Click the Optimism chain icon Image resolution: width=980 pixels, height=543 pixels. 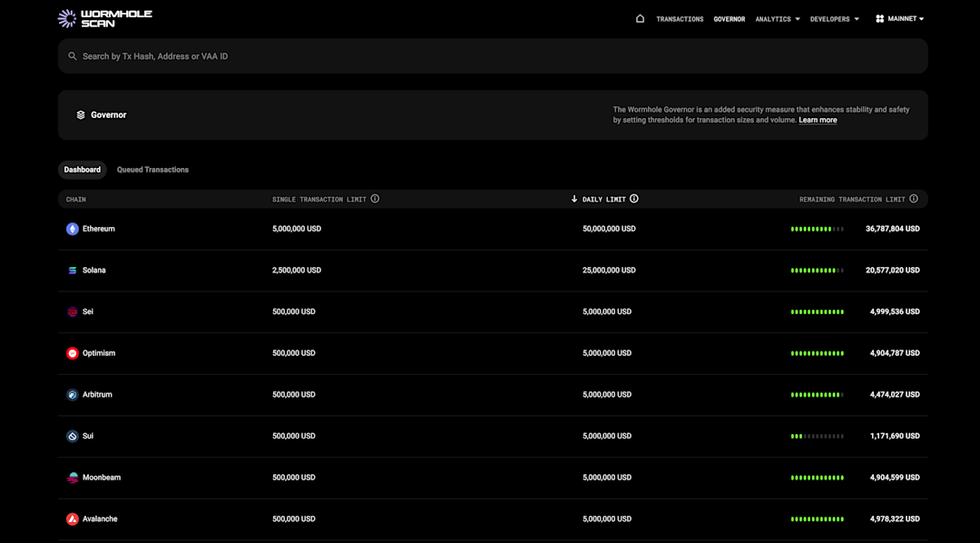click(73, 353)
